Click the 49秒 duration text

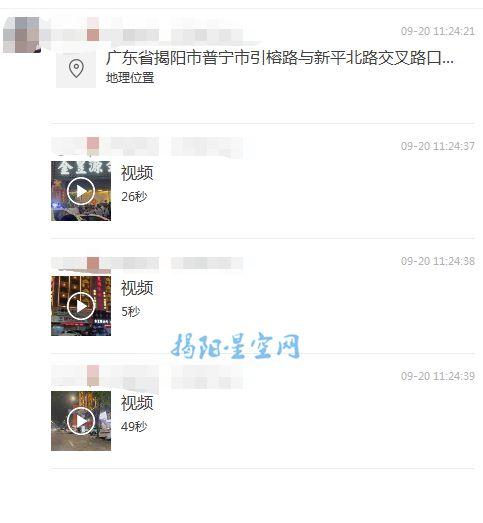coord(134,426)
